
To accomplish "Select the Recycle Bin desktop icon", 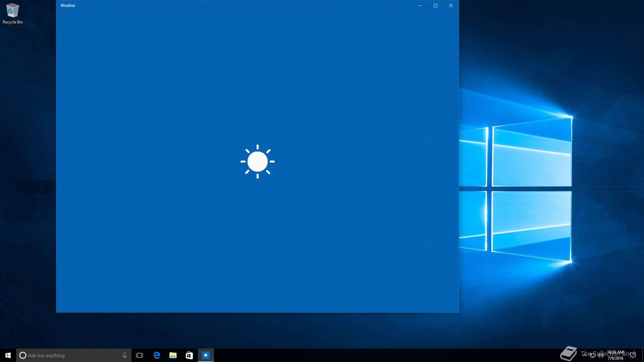I will click(13, 14).
